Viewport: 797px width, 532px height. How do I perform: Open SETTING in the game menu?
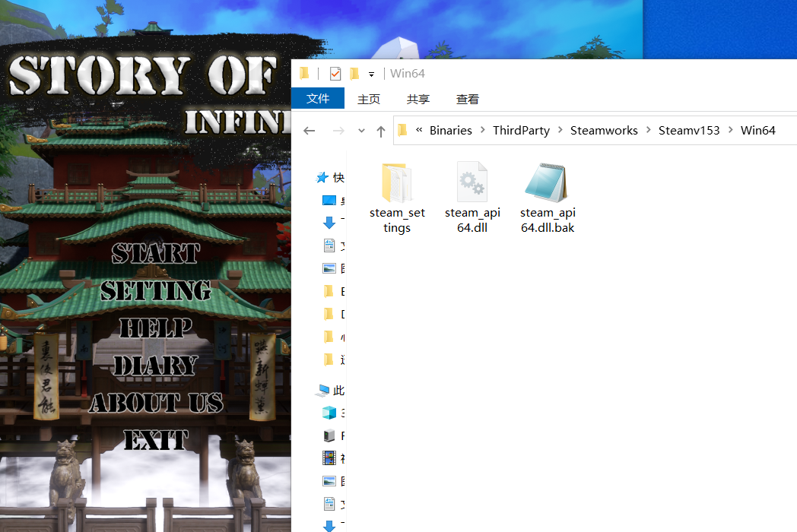(x=156, y=290)
